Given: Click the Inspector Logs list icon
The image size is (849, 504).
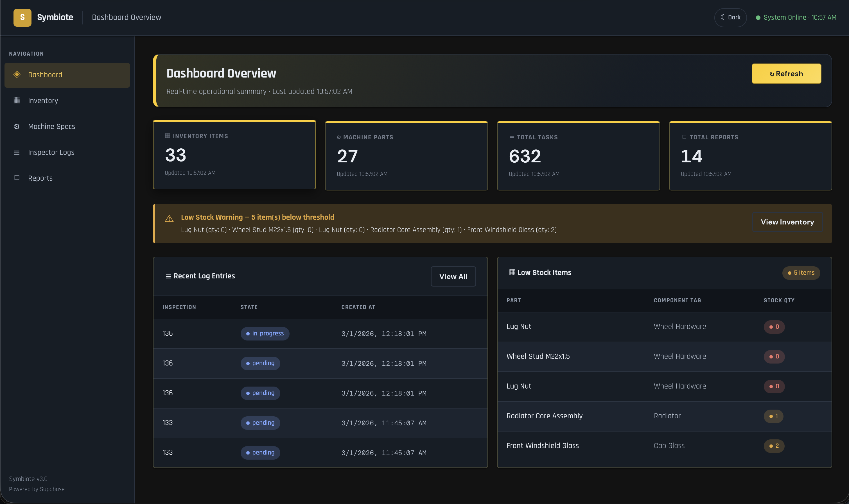Looking at the screenshot, I should pos(17,153).
